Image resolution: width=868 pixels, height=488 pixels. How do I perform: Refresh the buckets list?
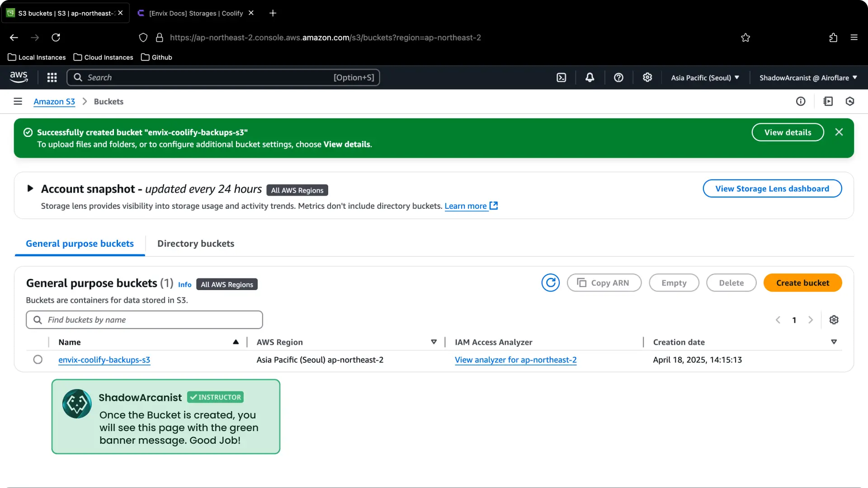551,282
